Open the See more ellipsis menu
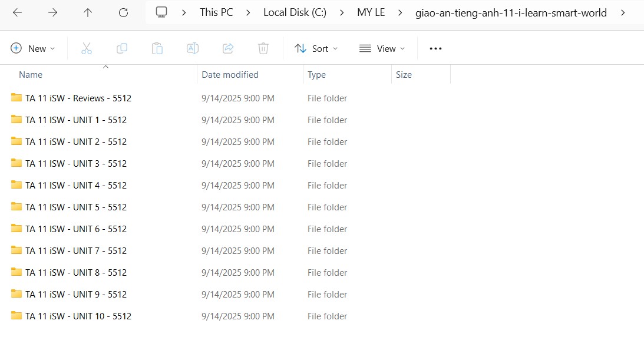 tap(435, 48)
